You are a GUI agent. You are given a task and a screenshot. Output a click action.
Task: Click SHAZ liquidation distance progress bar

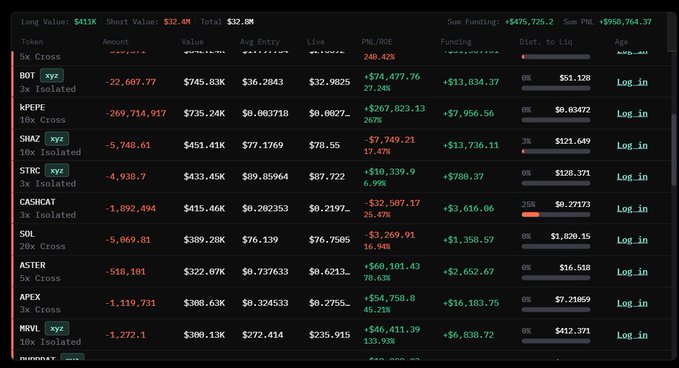[x=556, y=152]
